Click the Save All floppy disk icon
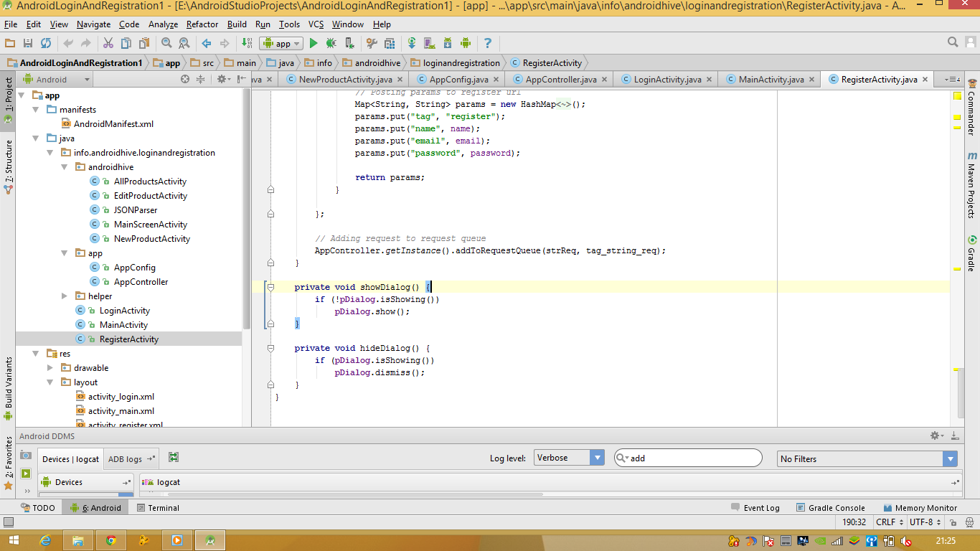 (28, 44)
